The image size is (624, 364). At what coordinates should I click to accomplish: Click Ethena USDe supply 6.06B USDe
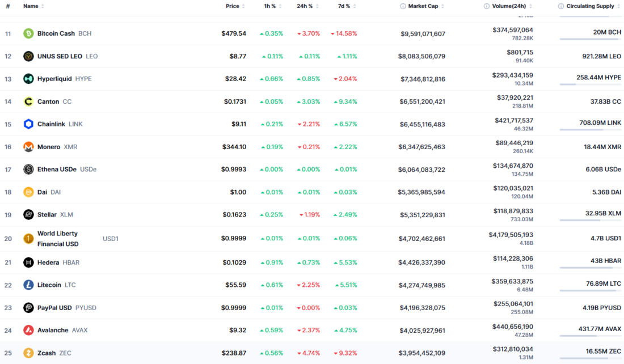point(604,170)
